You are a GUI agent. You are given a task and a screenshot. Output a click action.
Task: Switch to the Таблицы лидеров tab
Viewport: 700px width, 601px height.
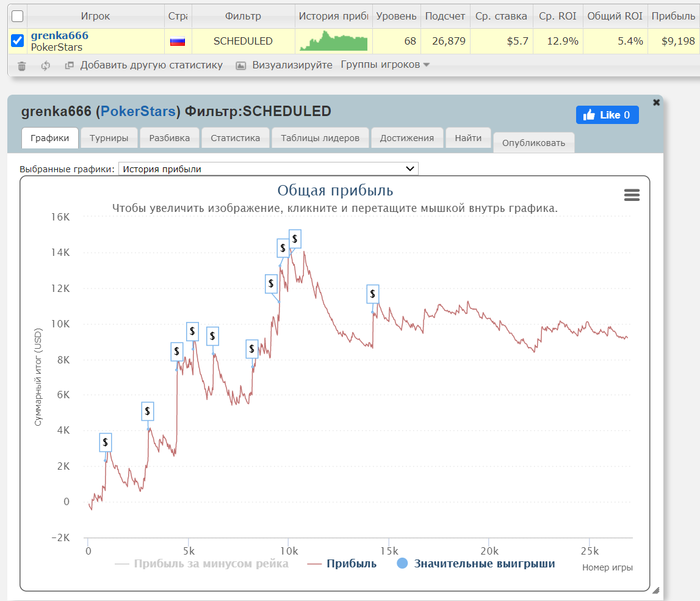tap(320, 138)
